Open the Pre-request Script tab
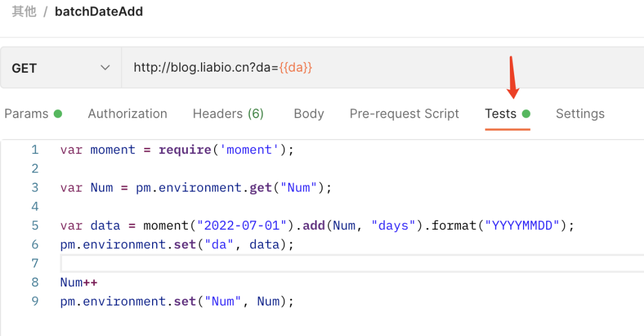This screenshot has height=336, width=644. point(404,113)
